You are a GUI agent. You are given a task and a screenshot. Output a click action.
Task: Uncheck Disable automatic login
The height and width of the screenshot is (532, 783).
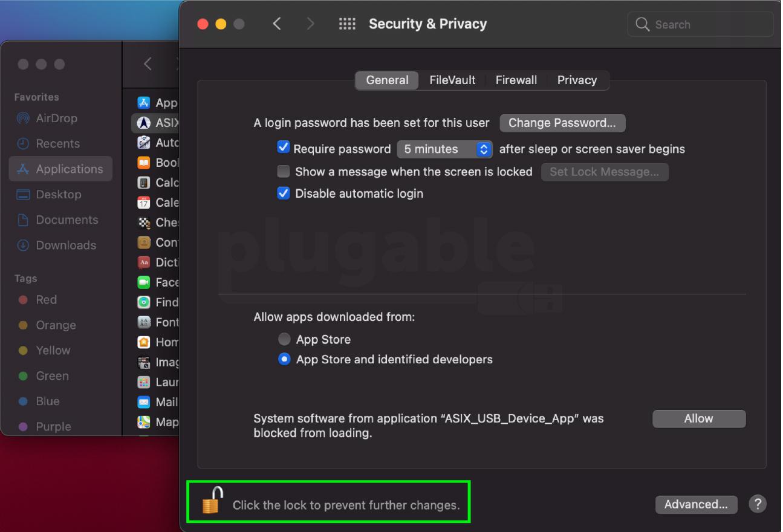click(284, 193)
